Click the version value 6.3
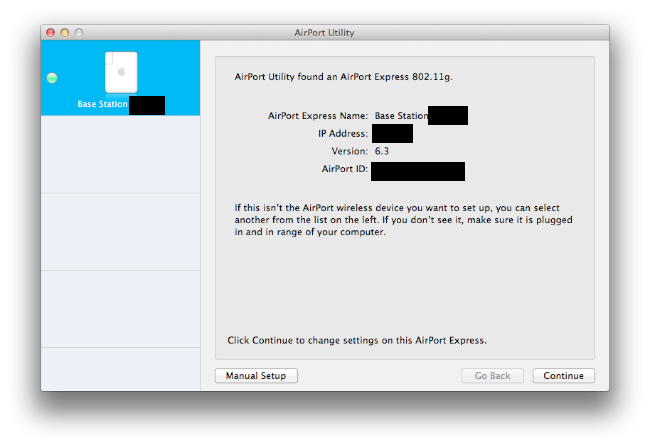 click(382, 151)
